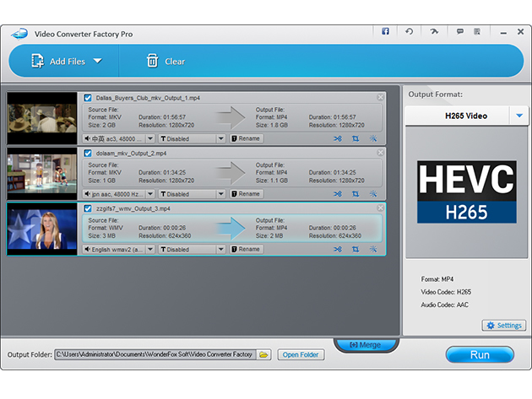The height and width of the screenshot is (399, 532).
Task: Select the zzgifs7 video thumbnail
Action: point(42,229)
